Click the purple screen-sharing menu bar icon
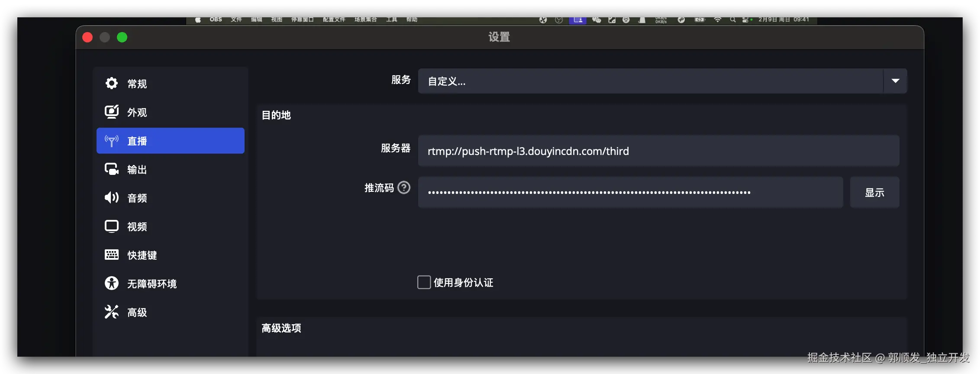 578,20
